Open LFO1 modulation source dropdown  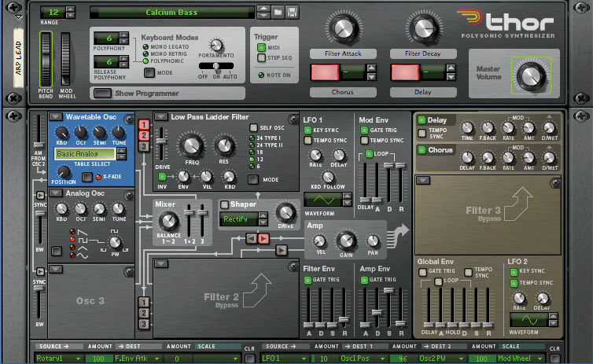click(x=304, y=358)
